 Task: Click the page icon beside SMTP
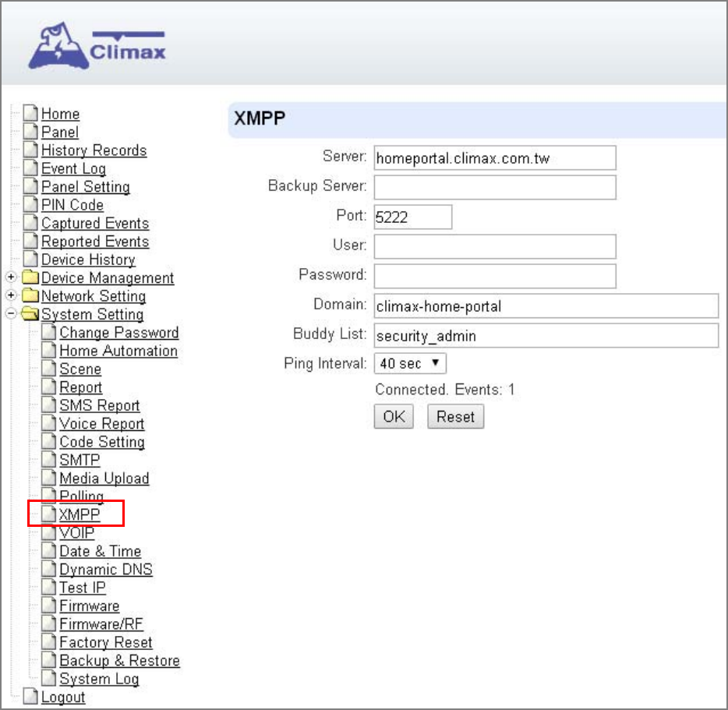pos(49,459)
